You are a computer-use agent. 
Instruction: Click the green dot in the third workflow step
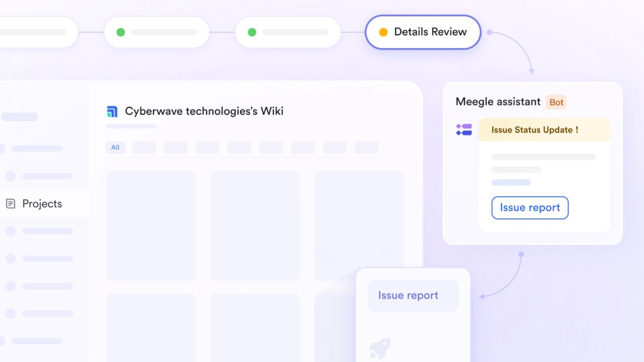252,32
